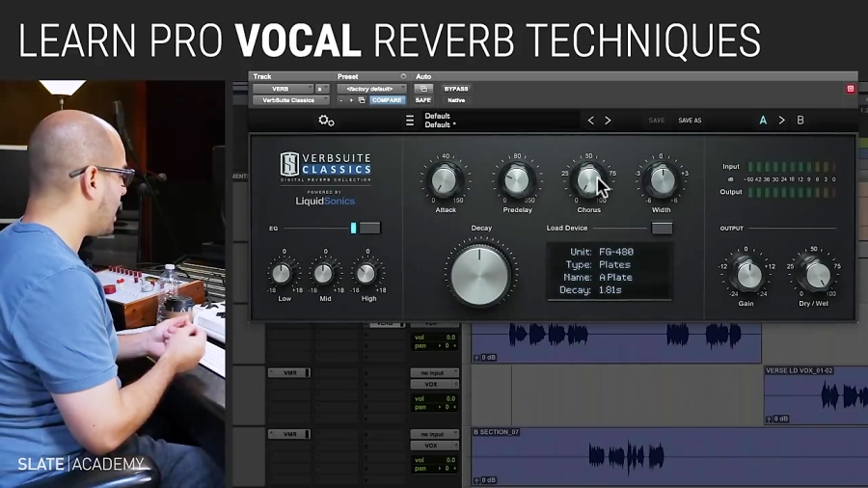Click the Auto header label

coord(423,76)
